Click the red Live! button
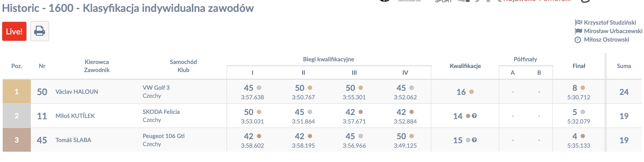 coord(14,31)
